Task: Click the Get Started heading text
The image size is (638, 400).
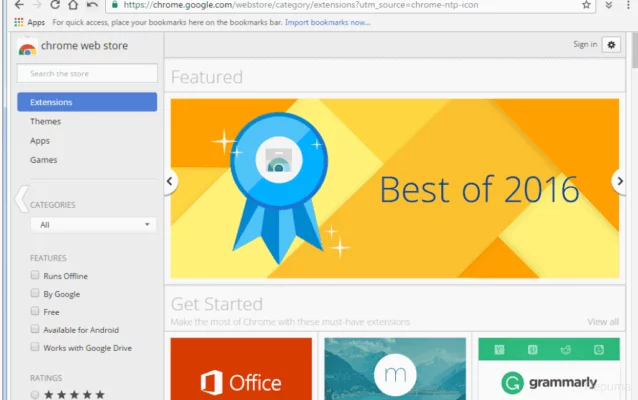Action: point(217,304)
